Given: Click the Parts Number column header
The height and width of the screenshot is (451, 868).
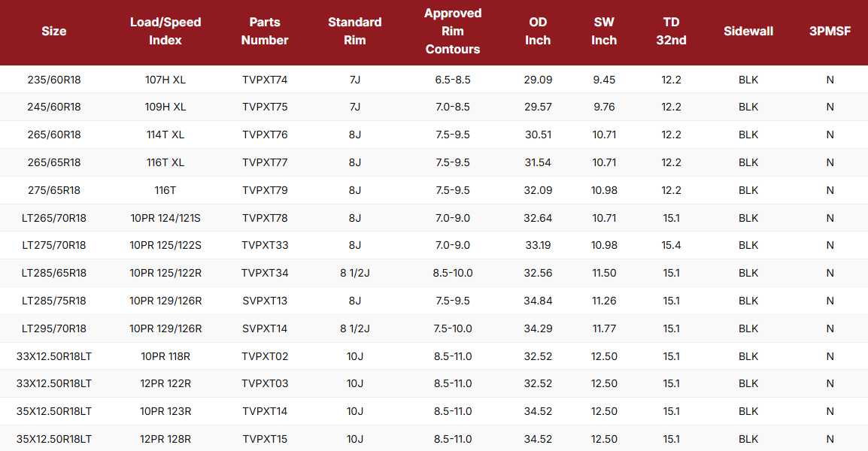Looking at the screenshot, I should click(265, 32).
